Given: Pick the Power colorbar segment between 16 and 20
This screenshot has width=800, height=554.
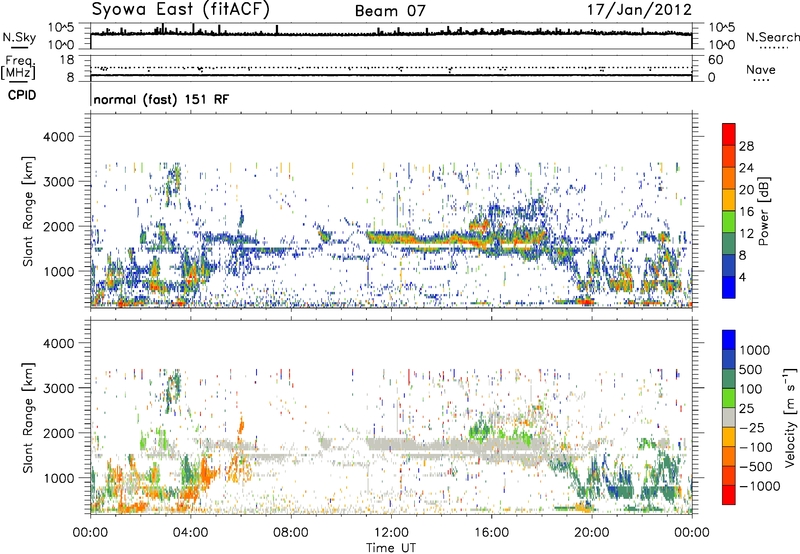Looking at the screenshot, I should coord(729,200).
